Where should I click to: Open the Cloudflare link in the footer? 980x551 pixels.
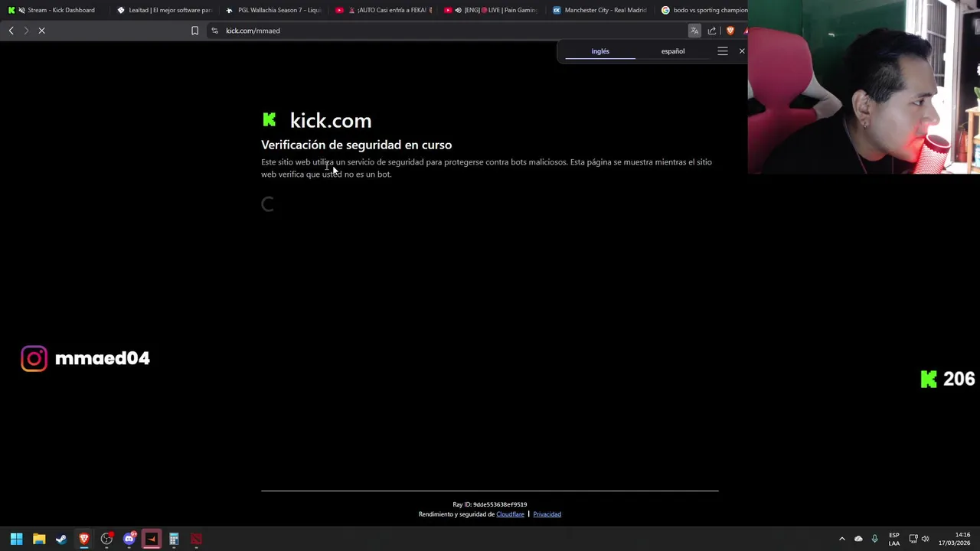(x=510, y=514)
